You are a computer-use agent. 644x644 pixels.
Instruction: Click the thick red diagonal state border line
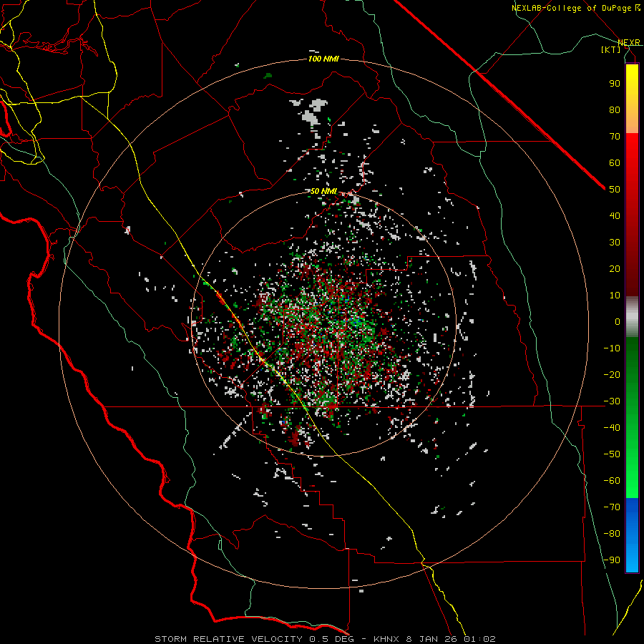point(499,94)
